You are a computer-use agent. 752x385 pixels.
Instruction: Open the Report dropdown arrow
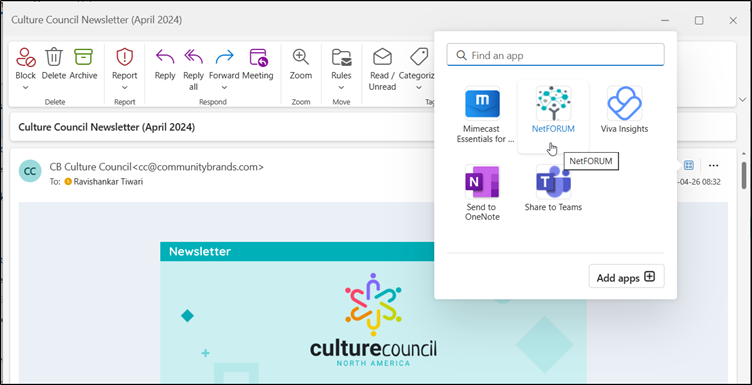(124, 87)
